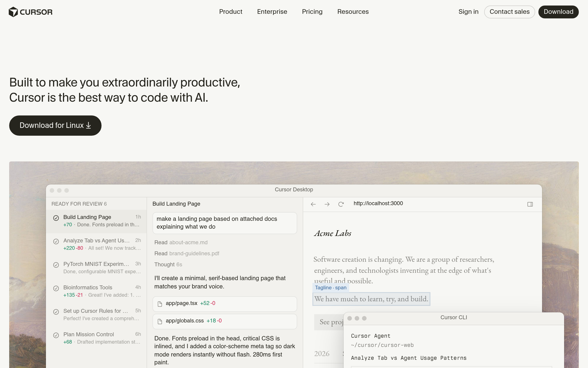Click the check icon for PyTorch MNIST Experiment
The image size is (588, 368).
click(x=56, y=265)
